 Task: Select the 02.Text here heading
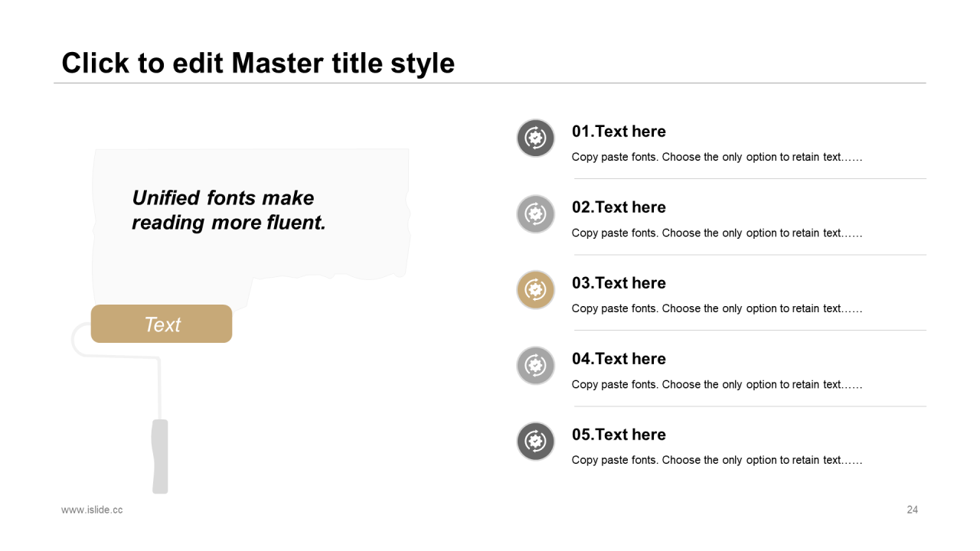(619, 207)
